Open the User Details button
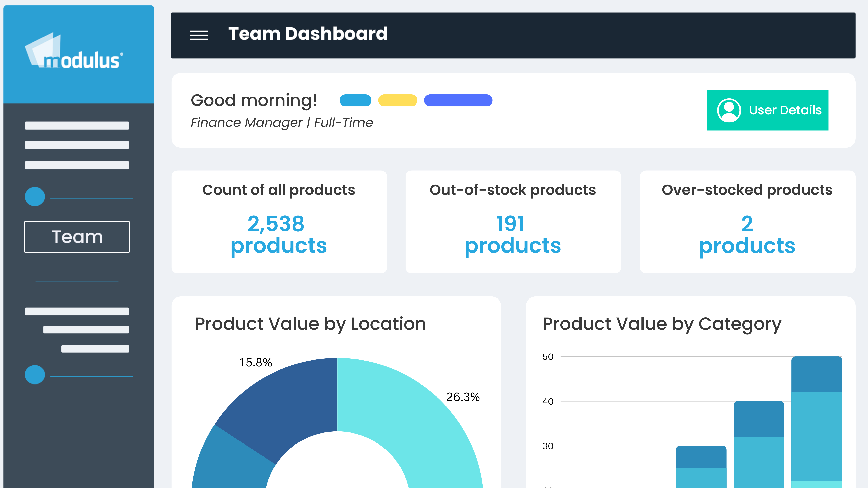The width and height of the screenshot is (868, 488). (767, 110)
